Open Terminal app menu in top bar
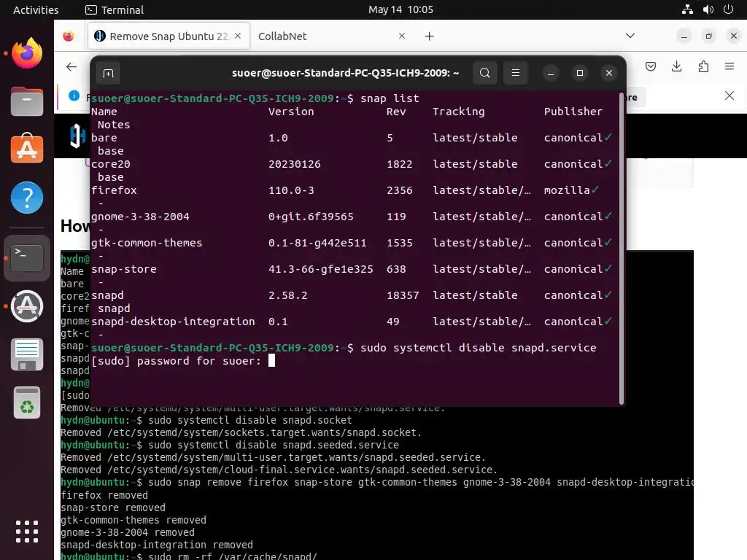747x560 pixels. (115, 9)
